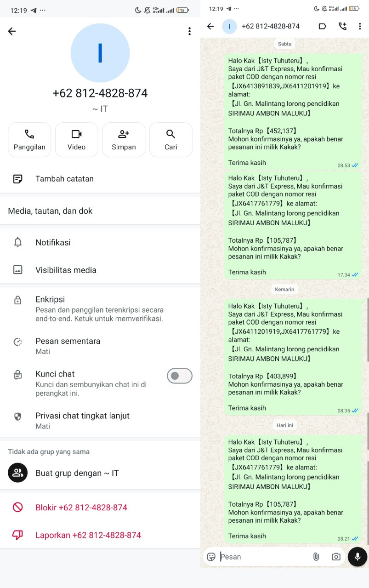The image size is (369, 588).
Task: Open three-dot menu on contact info
Action: (x=189, y=31)
